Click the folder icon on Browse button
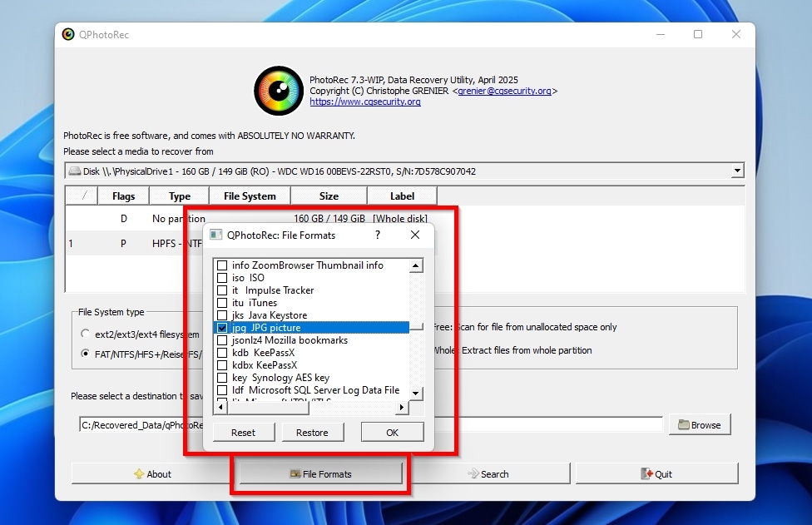 (684, 424)
